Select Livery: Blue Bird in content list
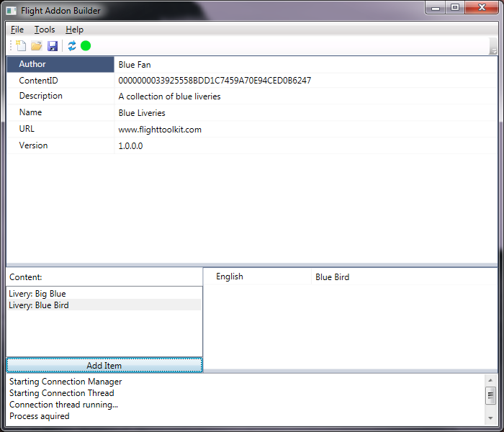 pos(104,305)
